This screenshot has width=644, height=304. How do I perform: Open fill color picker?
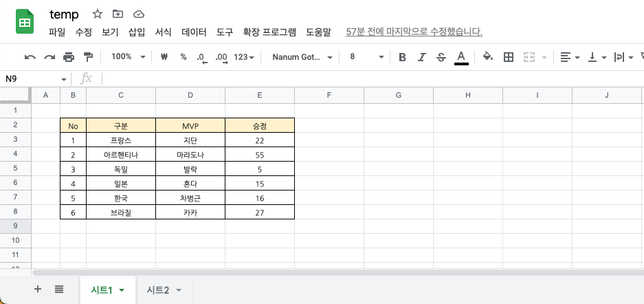click(487, 56)
